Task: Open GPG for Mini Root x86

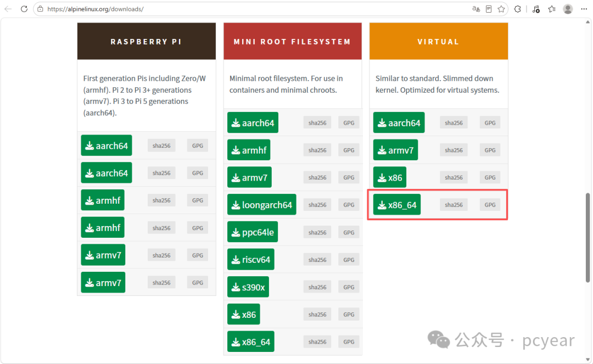Action: pos(349,314)
